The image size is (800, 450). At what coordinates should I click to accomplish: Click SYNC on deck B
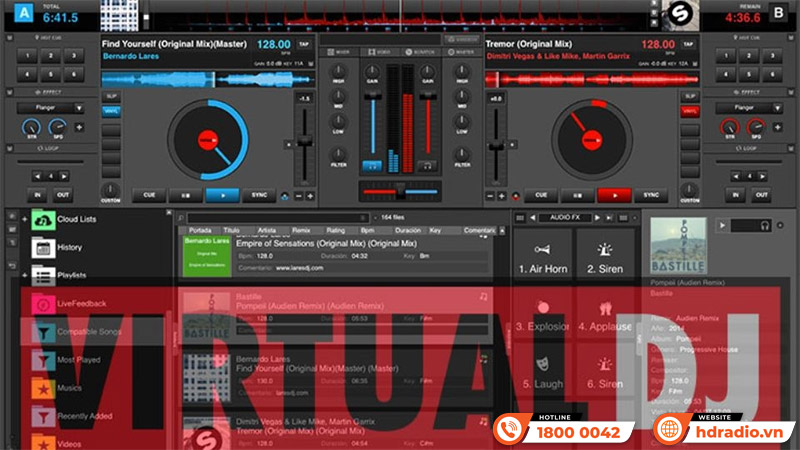click(x=651, y=195)
